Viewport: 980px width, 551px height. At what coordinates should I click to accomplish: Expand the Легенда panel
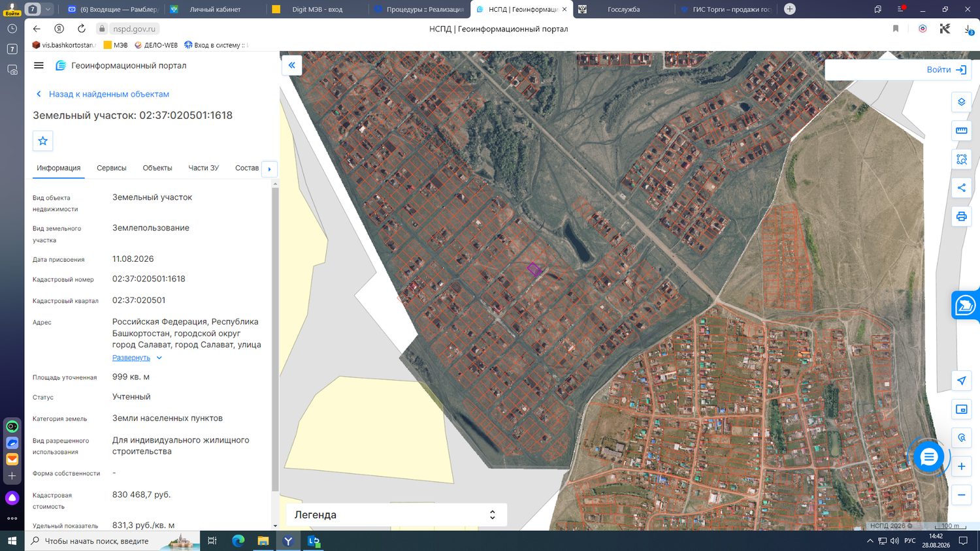pyautogui.click(x=397, y=514)
